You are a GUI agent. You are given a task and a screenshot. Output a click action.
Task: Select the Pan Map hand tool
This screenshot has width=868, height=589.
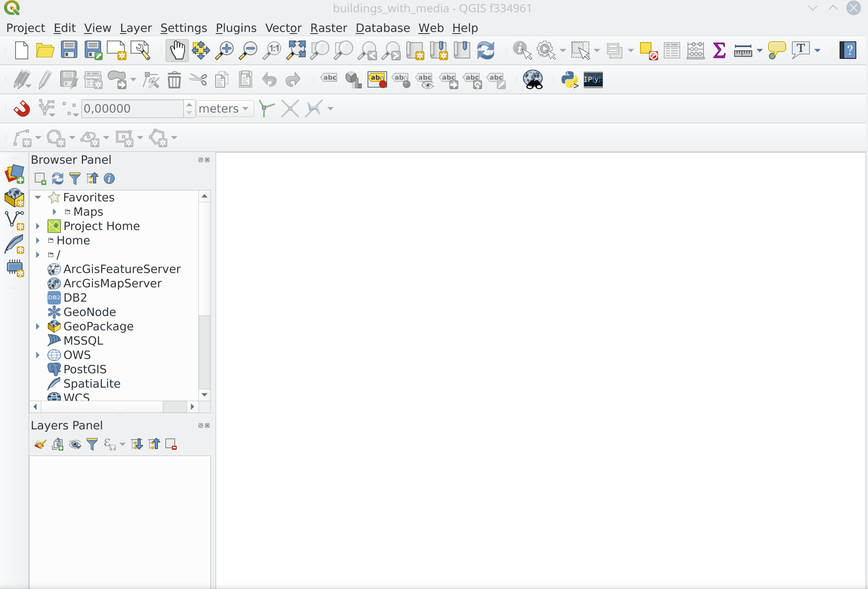pos(177,50)
